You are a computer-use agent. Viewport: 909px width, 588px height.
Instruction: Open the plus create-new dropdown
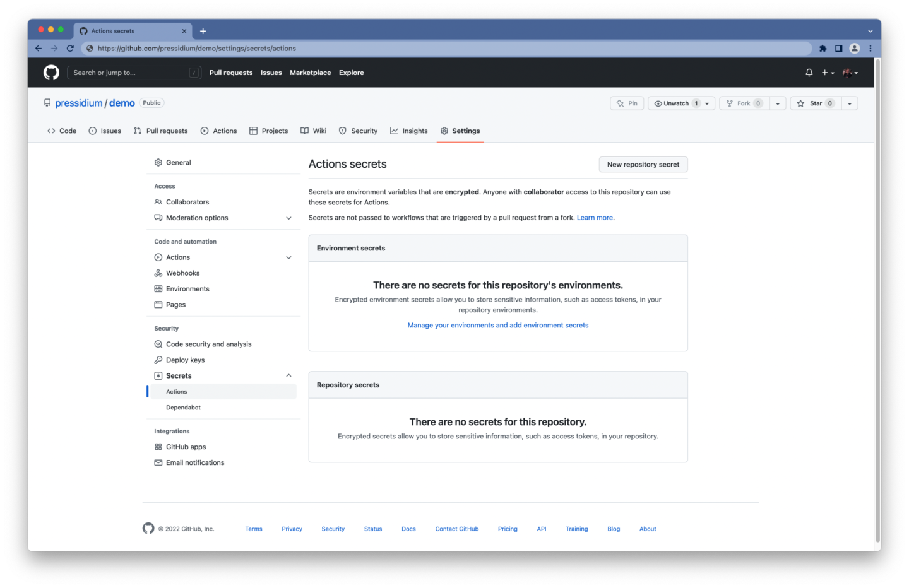(828, 73)
